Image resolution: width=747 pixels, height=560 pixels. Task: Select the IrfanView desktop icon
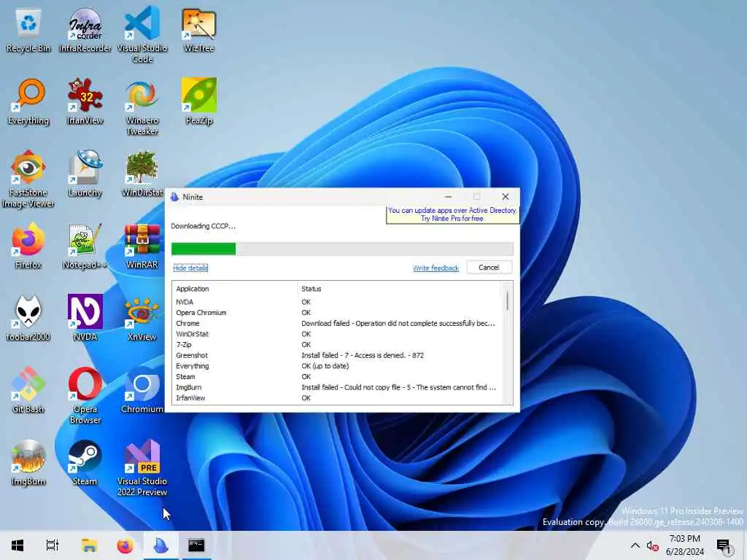(85, 101)
